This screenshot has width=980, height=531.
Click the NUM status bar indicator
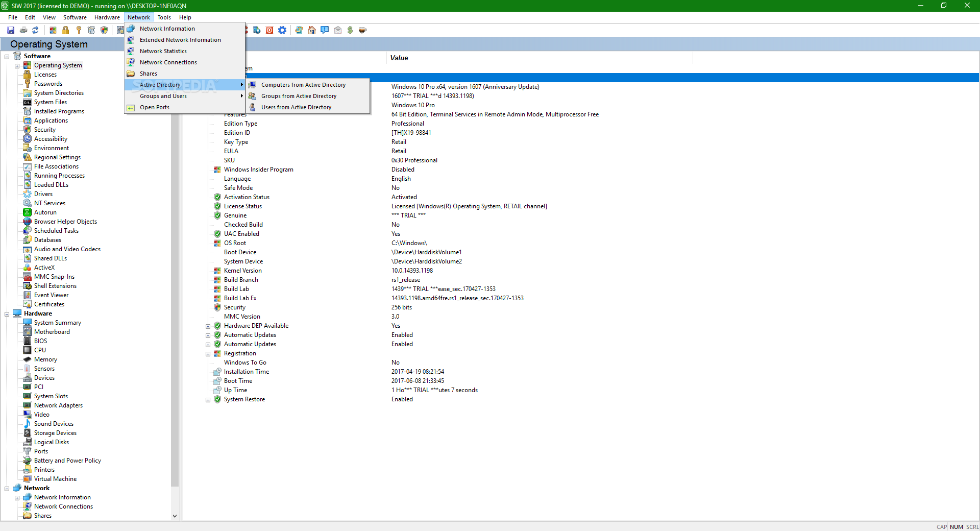point(957,527)
